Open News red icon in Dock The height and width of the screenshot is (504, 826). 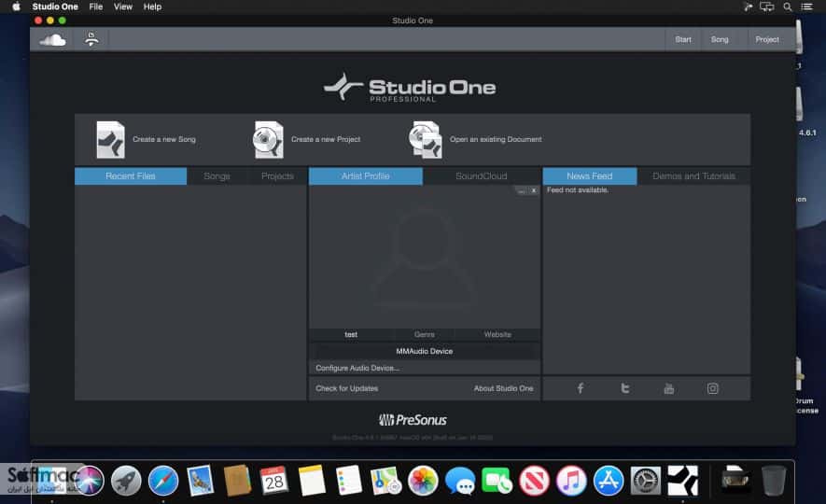tap(534, 481)
